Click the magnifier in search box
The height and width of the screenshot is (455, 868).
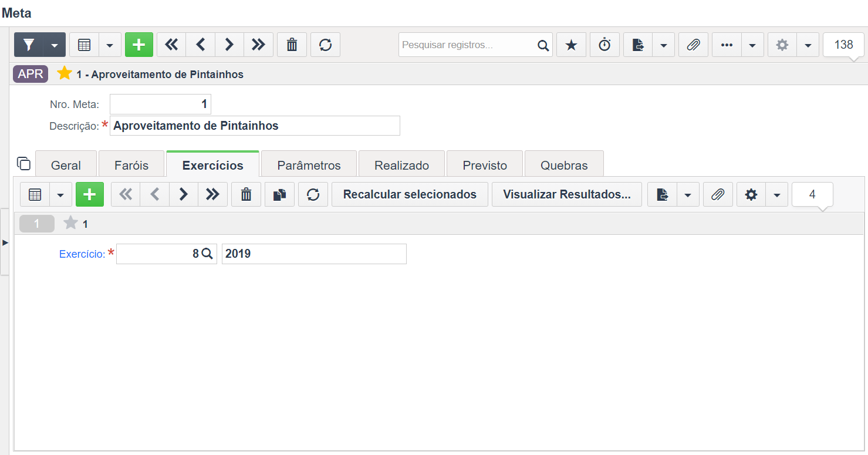(x=543, y=45)
